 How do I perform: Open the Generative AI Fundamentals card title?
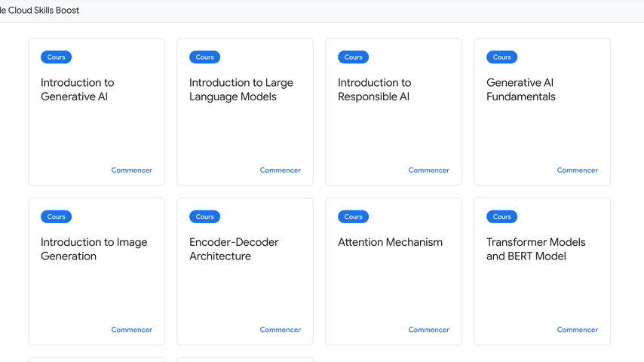pos(521,90)
